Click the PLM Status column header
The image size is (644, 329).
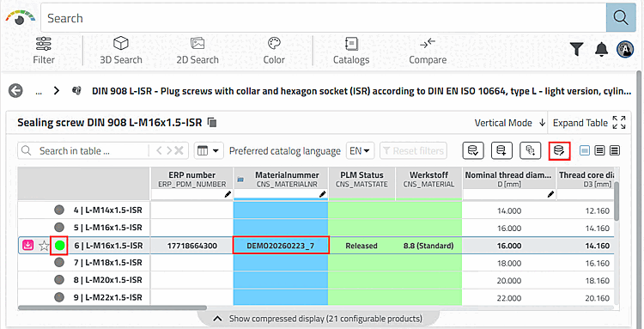[x=361, y=179]
